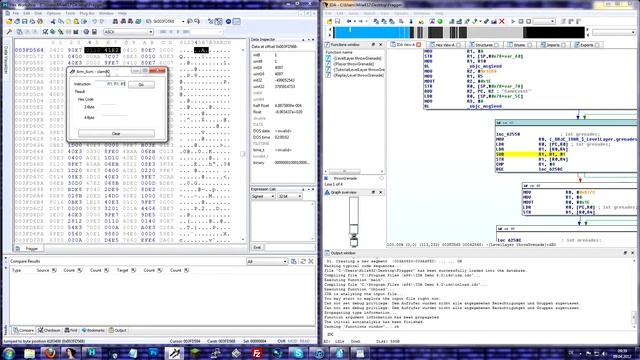This screenshot has width=640, height=360.
Task: Open the address goto dropdown in Hex Workshop
Action: point(183,21)
